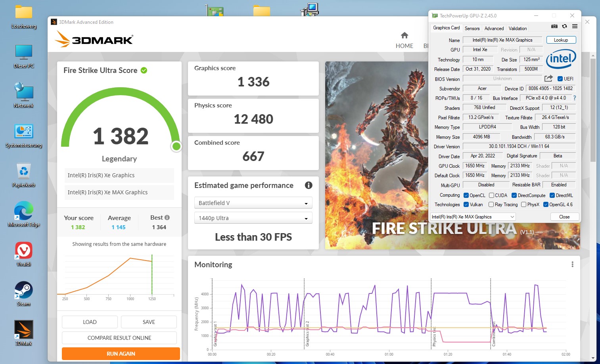The image size is (600, 364).
Task: Click the Average score 1 145
Action: pos(119,227)
